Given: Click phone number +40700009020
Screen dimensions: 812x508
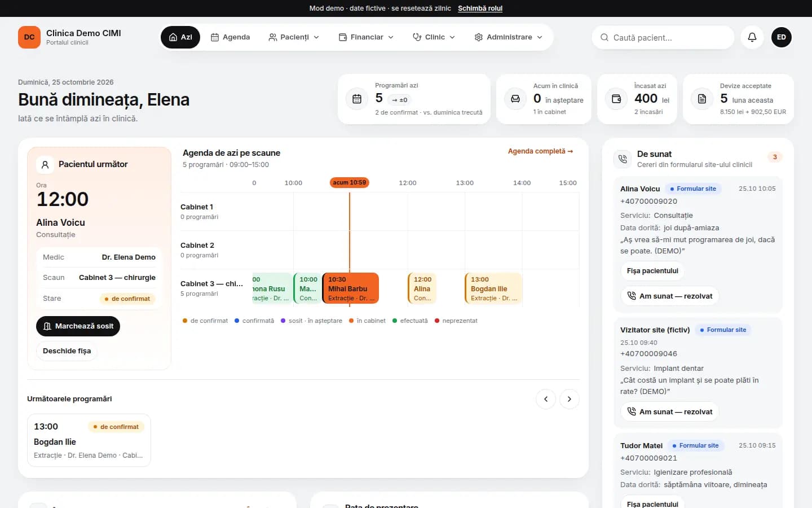Looking at the screenshot, I should pyautogui.click(x=648, y=202).
